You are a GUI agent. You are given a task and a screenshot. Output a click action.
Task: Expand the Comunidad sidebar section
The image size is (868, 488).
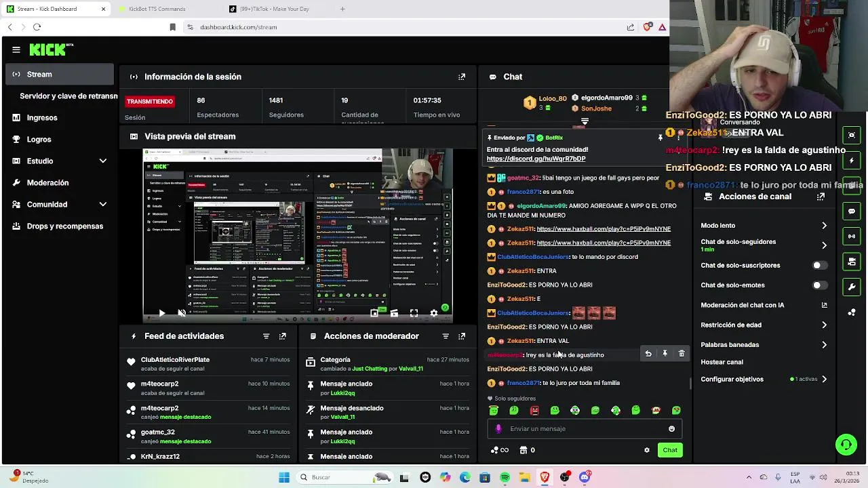click(x=103, y=204)
